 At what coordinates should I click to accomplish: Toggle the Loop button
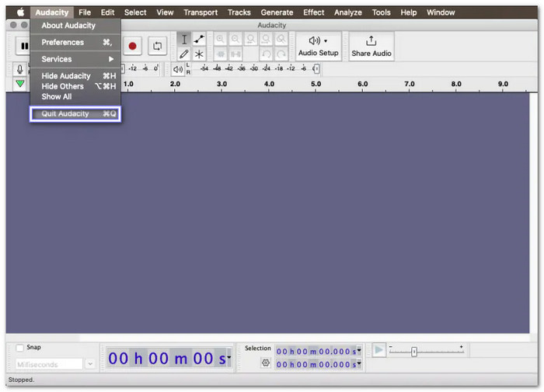coord(157,46)
